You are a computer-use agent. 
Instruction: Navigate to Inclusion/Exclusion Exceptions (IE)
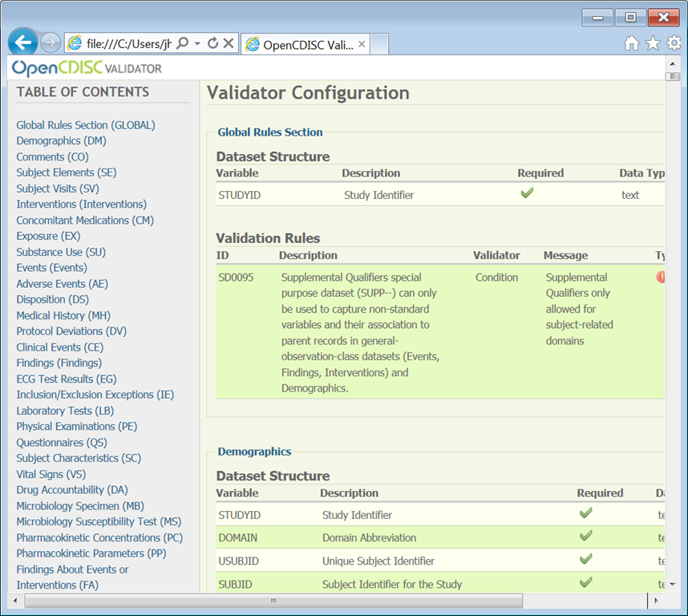point(95,395)
